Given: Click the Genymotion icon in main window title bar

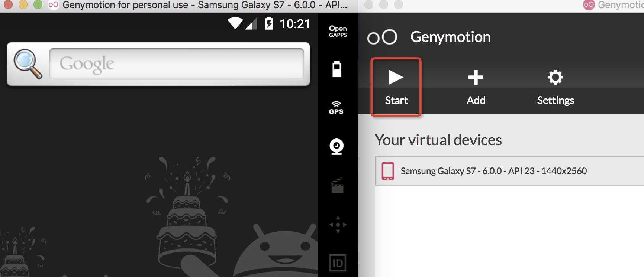Looking at the screenshot, I should tap(589, 5).
